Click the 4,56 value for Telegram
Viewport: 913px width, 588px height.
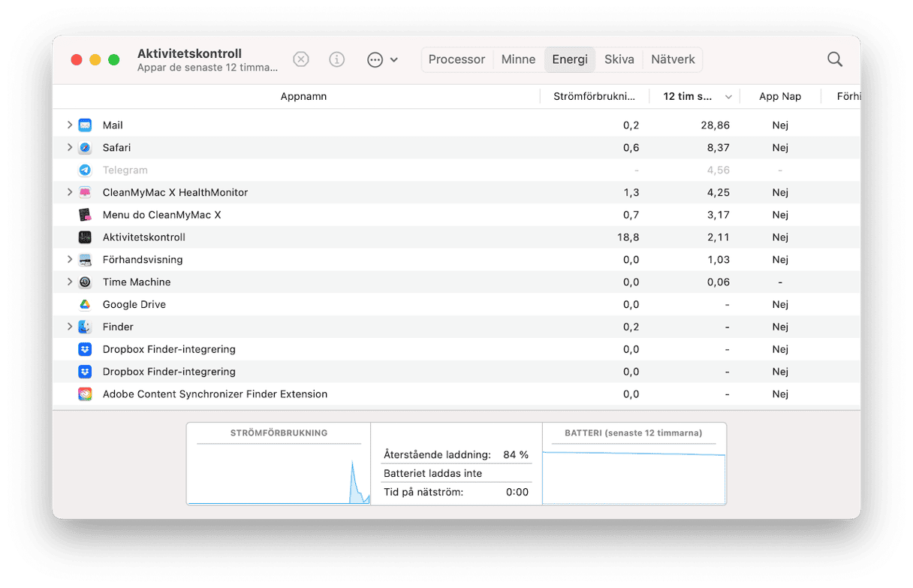718,170
